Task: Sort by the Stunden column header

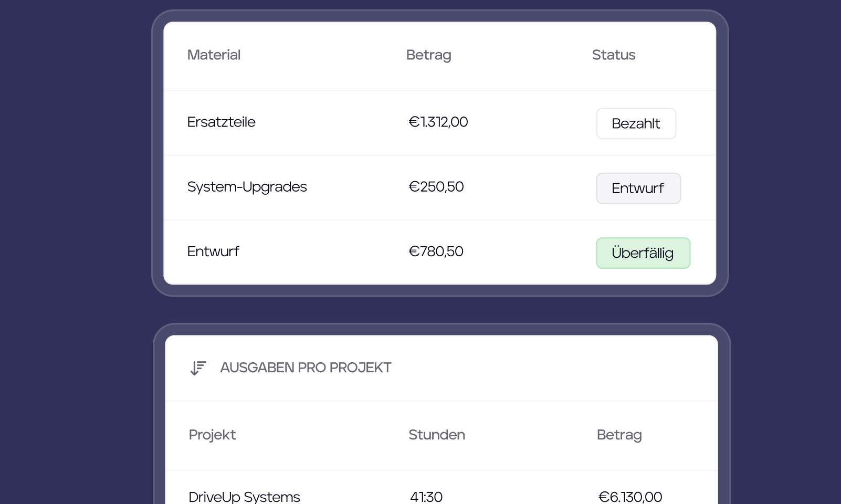Action: [x=437, y=435]
